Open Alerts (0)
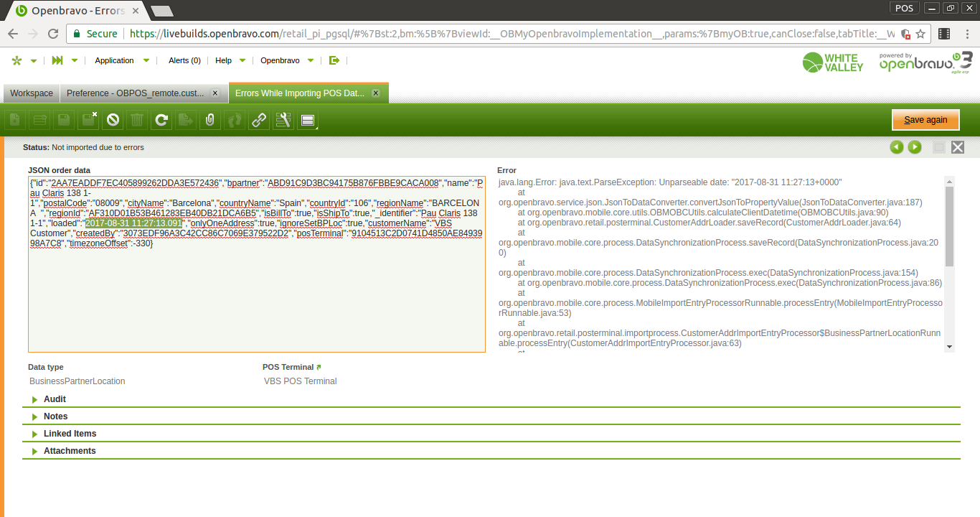This screenshot has height=517, width=980. coord(184,61)
